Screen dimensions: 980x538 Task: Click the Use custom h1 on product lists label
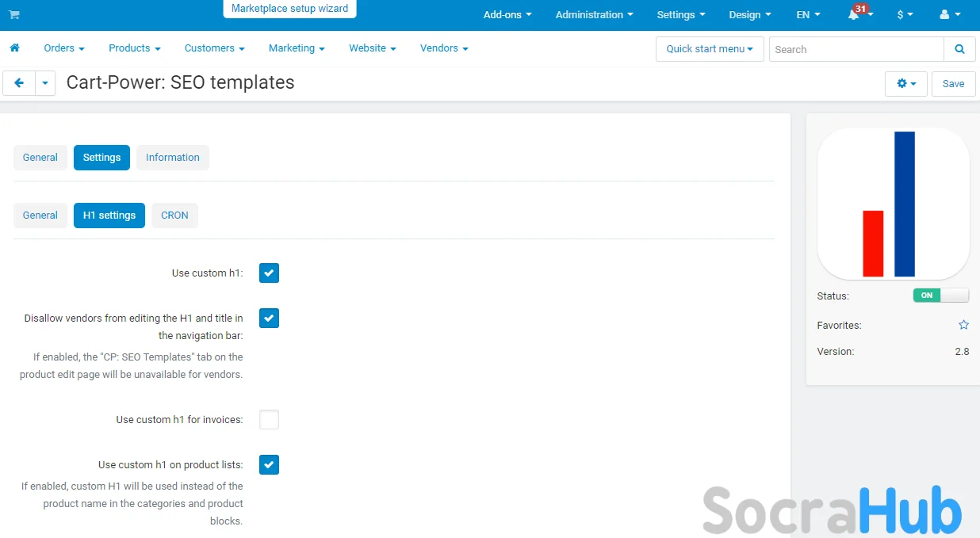[171, 465]
